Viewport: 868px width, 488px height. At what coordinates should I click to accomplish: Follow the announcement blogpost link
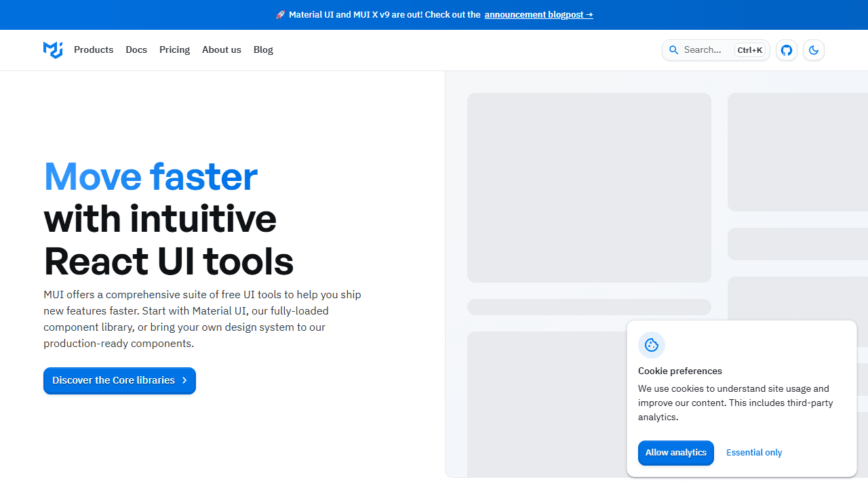538,15
